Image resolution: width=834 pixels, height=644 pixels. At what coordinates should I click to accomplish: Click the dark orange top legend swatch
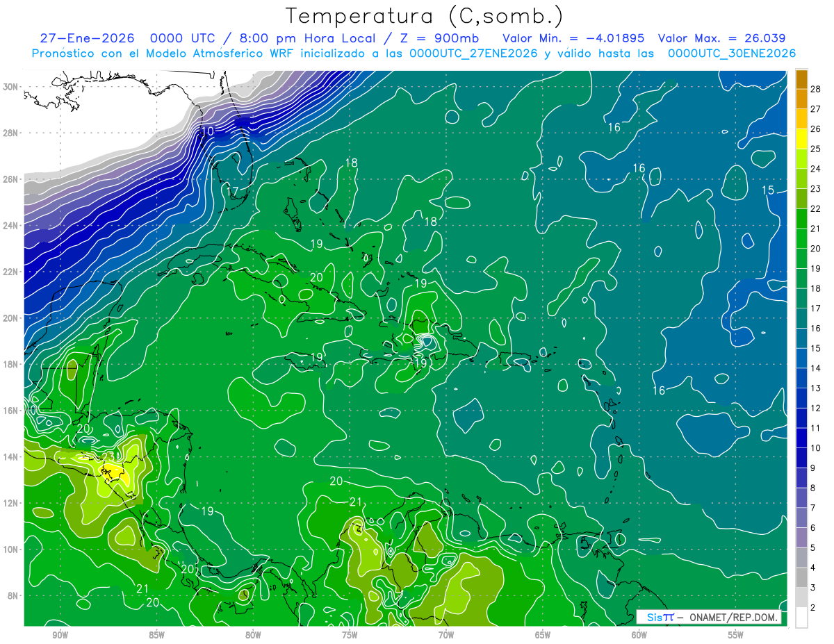click(x=802, y=79)
